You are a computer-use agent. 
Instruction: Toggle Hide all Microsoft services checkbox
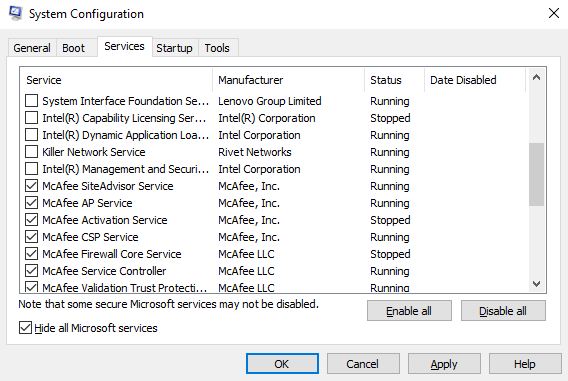tap(25, 328)
